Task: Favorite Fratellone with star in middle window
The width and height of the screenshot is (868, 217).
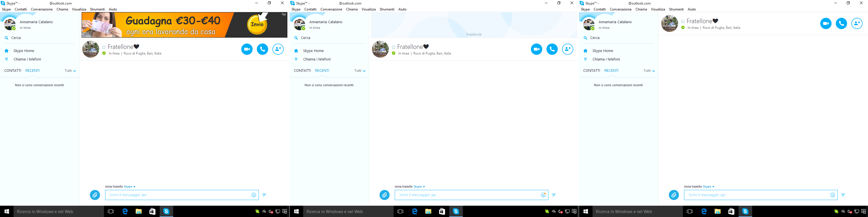Action: (x=394, y=47)
